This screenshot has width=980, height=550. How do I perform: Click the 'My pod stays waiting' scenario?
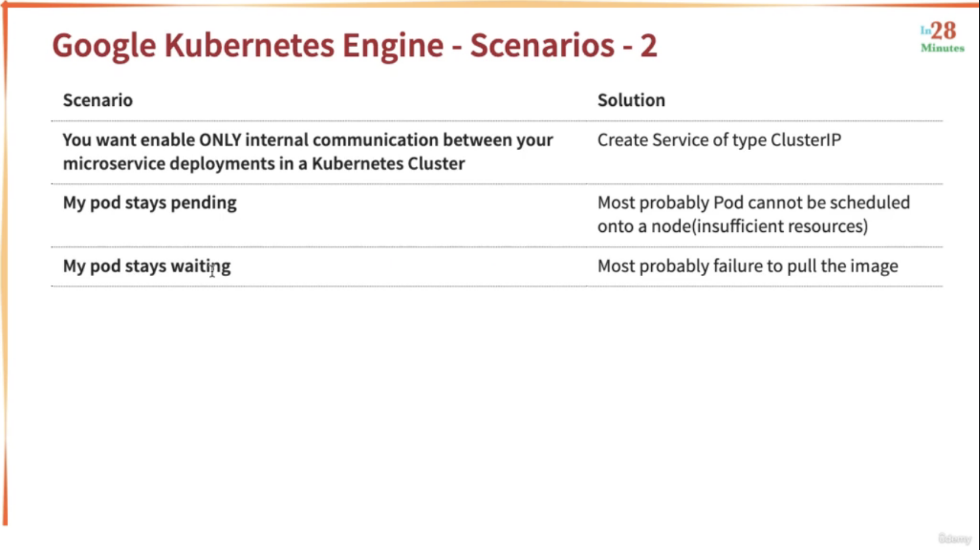[147, 266]
